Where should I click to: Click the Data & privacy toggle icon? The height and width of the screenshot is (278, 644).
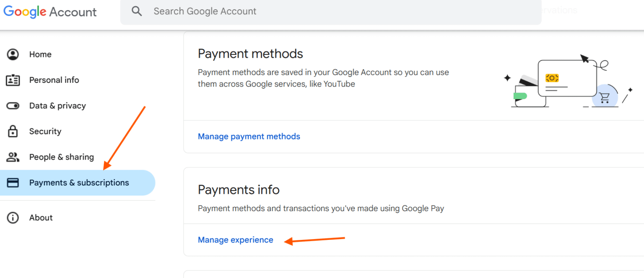[13, 106]
